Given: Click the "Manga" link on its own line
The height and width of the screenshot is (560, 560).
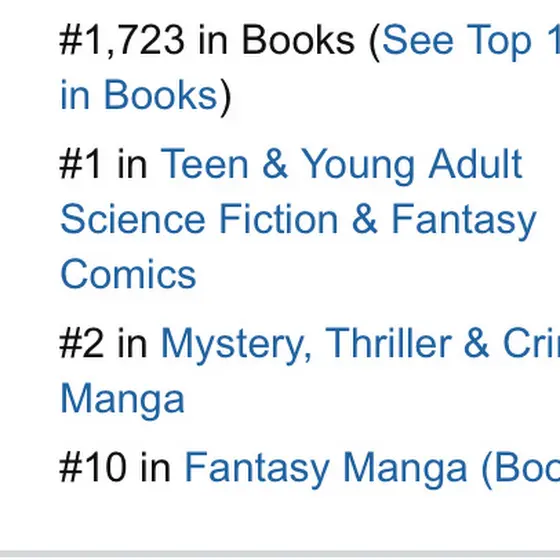Looking at the screenshot, I should coord(122,398).
